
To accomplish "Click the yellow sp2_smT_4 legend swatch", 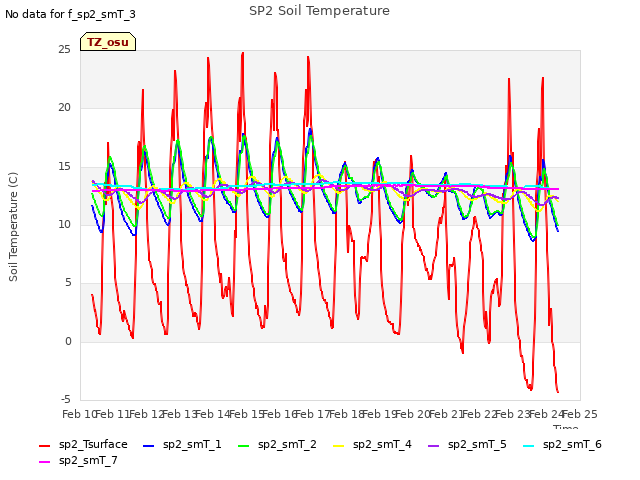I will 339,446.
